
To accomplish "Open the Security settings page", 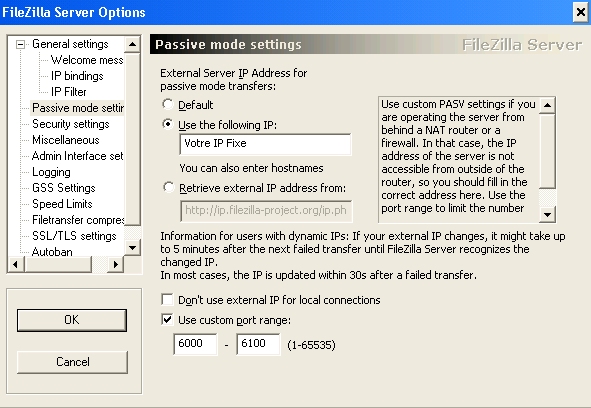I will pyautogui.click(x=70, y=124).
